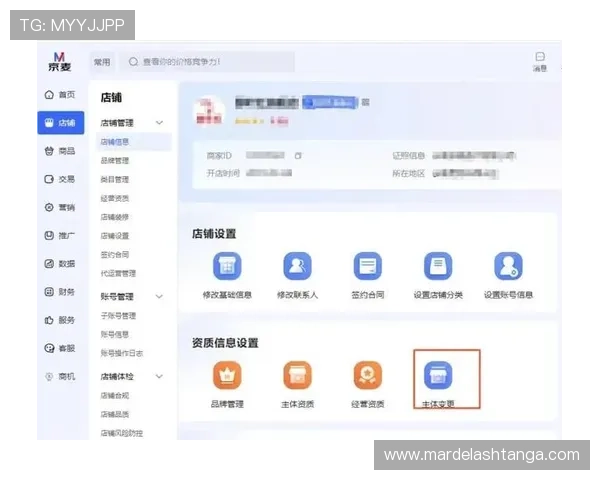Open 设置店铺分类 icon
The height and width of the screenshot is (480, 600).
(x=438, y=266)
